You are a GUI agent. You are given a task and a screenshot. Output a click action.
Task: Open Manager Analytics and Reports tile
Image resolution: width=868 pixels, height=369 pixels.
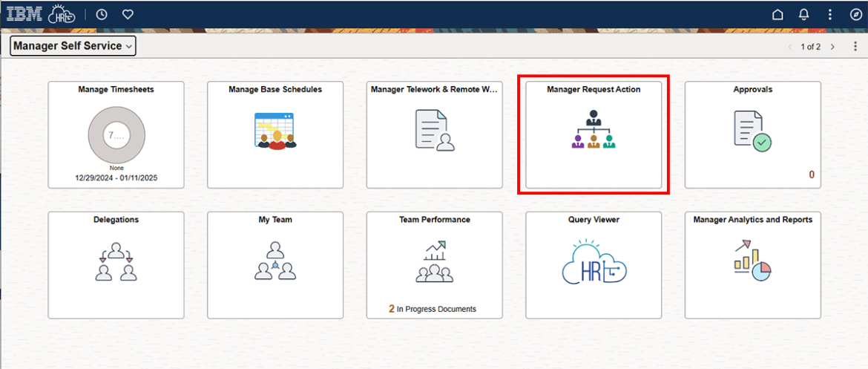tap(752, 265)
